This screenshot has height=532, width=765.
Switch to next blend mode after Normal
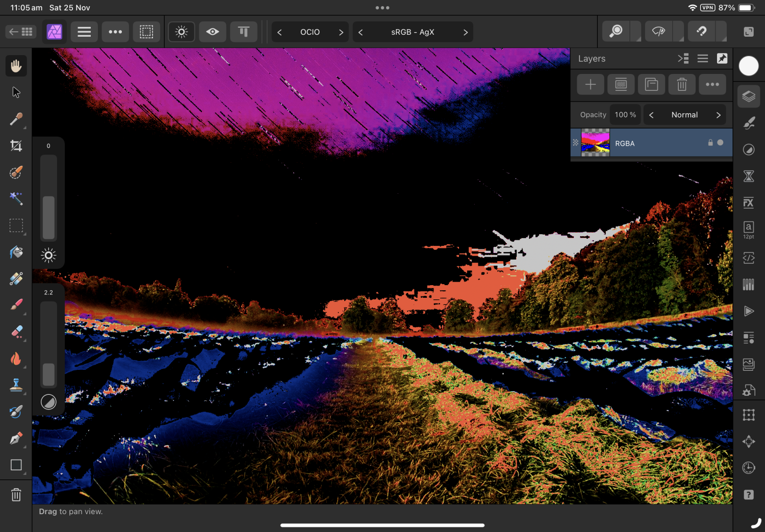point(718,115)
